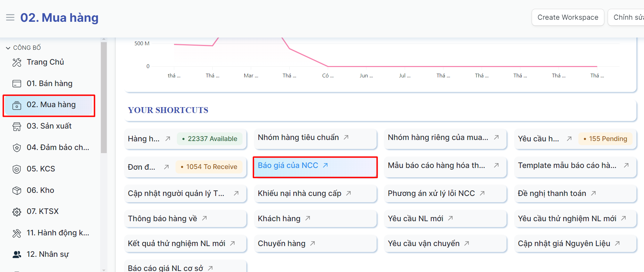Open Khiếu nại nhà cung cấp shortcut
The image size is (644, 272).
[299, 194]
